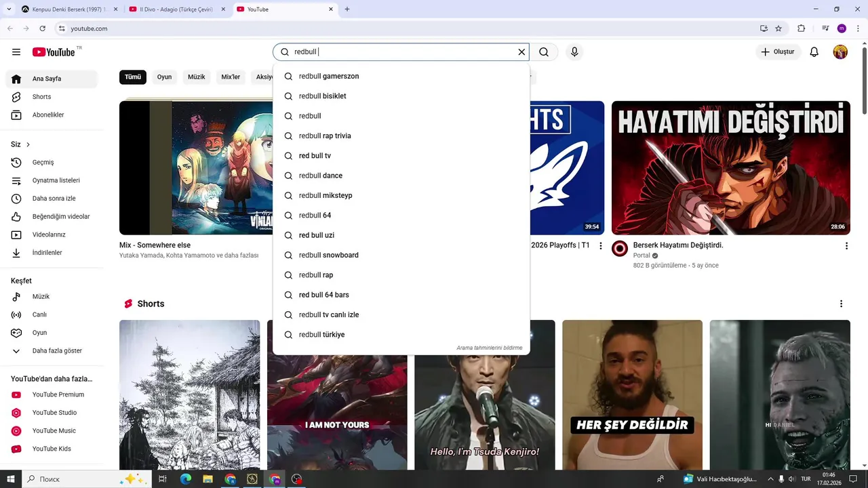
Task: Choose suggestion redbull gamerszon
Action: [x=401, y=77]
